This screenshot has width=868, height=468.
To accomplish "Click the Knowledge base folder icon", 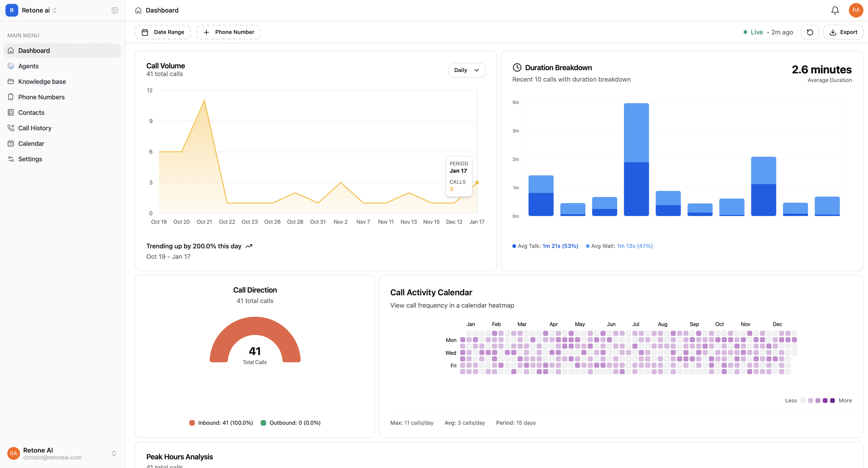I will [11, 82].
